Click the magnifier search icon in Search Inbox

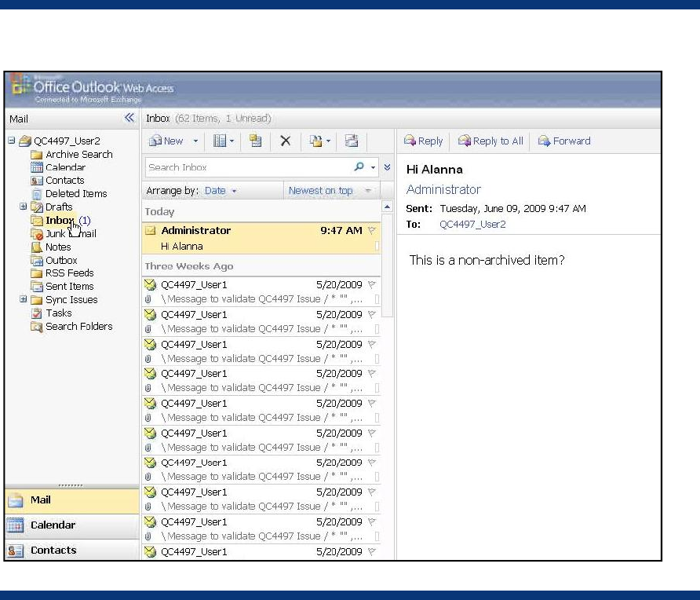click(x=359, y=166)
